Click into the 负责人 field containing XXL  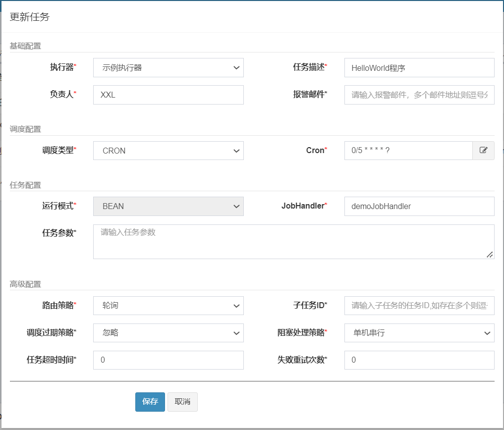point(168,95)
